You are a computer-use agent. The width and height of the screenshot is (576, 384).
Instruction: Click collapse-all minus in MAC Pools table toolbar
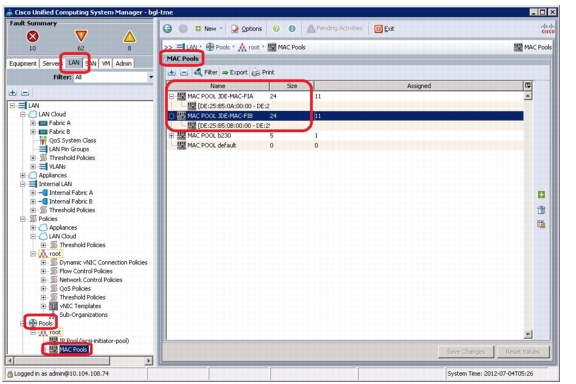(x=184, y=72)
